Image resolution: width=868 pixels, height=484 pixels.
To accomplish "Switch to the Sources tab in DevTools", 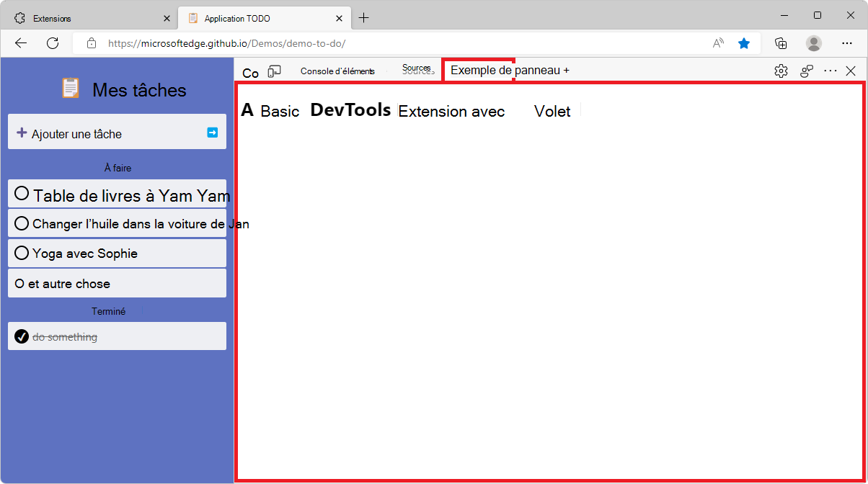I will pos(417,68).
